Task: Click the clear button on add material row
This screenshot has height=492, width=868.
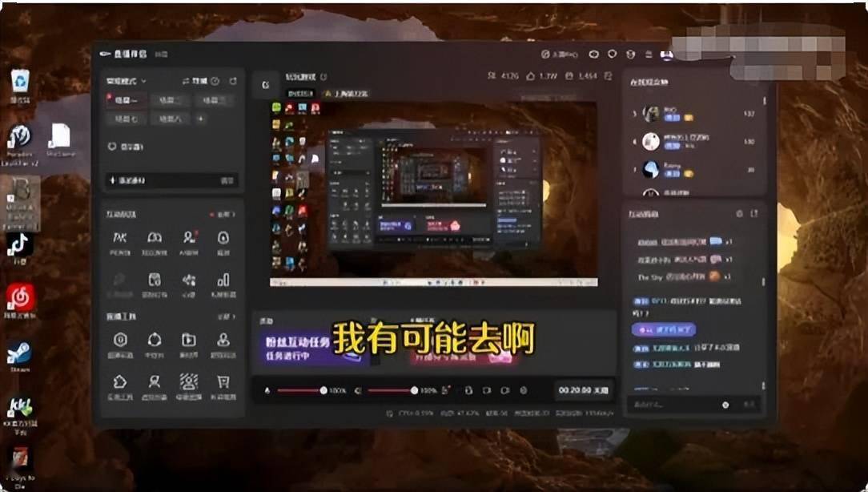Action: [x=227, y=180]
